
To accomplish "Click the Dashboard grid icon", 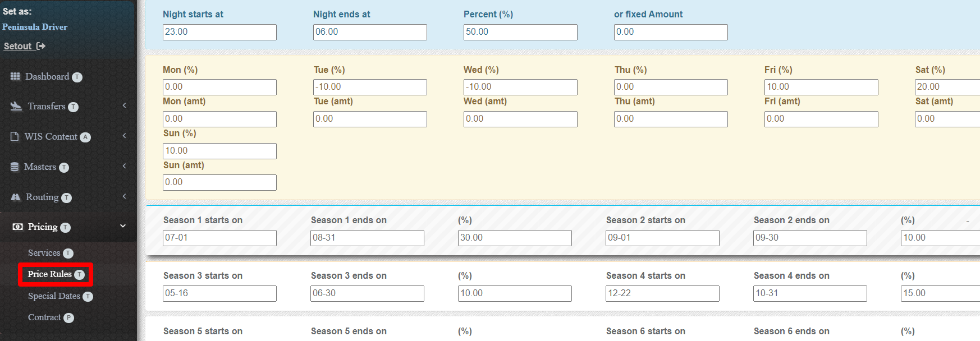I will pos(15,76).
